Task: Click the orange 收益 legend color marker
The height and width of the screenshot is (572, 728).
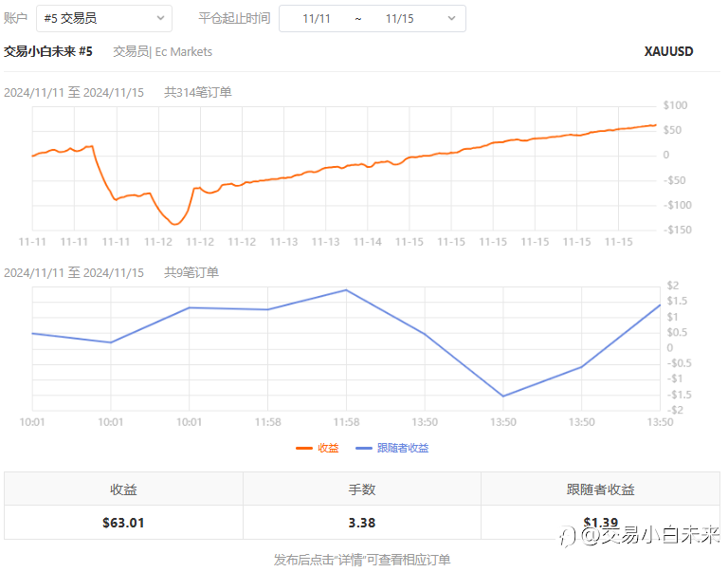Action: [304, 449]
